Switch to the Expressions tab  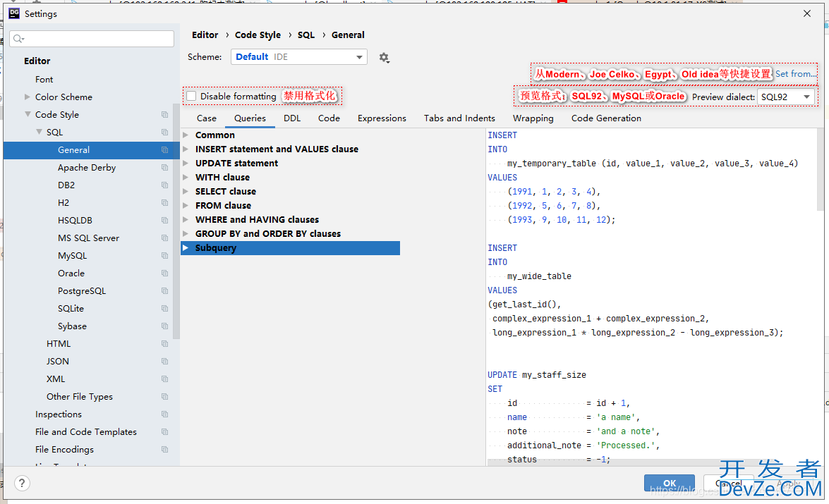click(382, 118)
